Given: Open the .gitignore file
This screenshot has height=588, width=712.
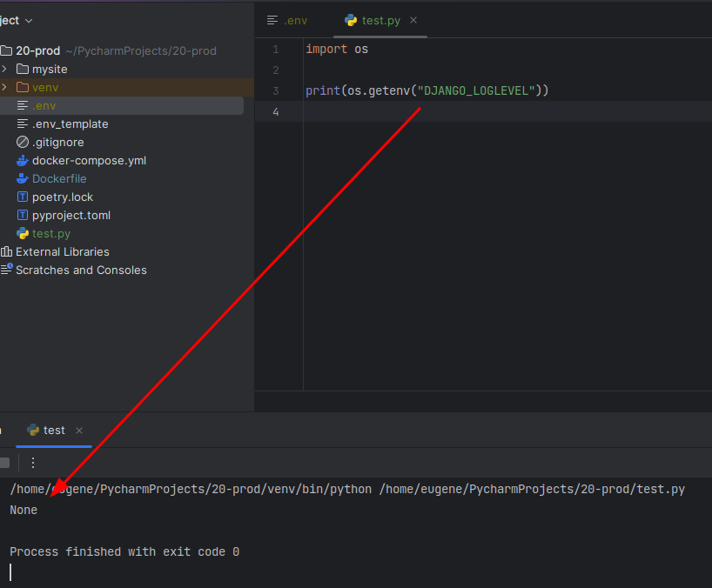Looking at the screenshot, I should (58, 143).
